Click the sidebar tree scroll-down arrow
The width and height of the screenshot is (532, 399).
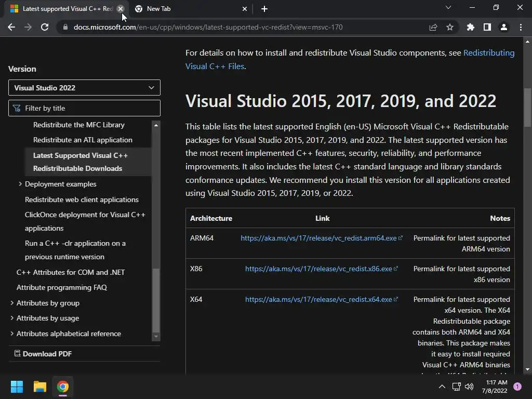pos(156,337)
